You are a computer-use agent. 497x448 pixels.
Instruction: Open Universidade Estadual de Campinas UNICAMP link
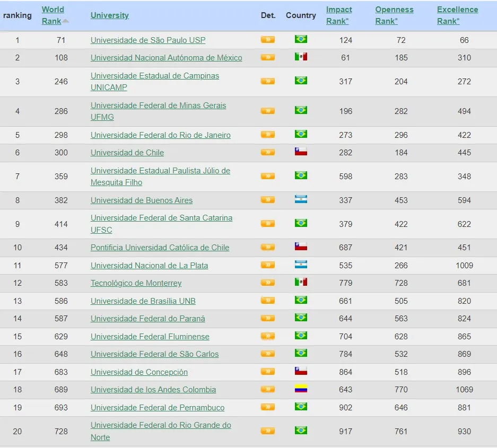coord(155,82)
